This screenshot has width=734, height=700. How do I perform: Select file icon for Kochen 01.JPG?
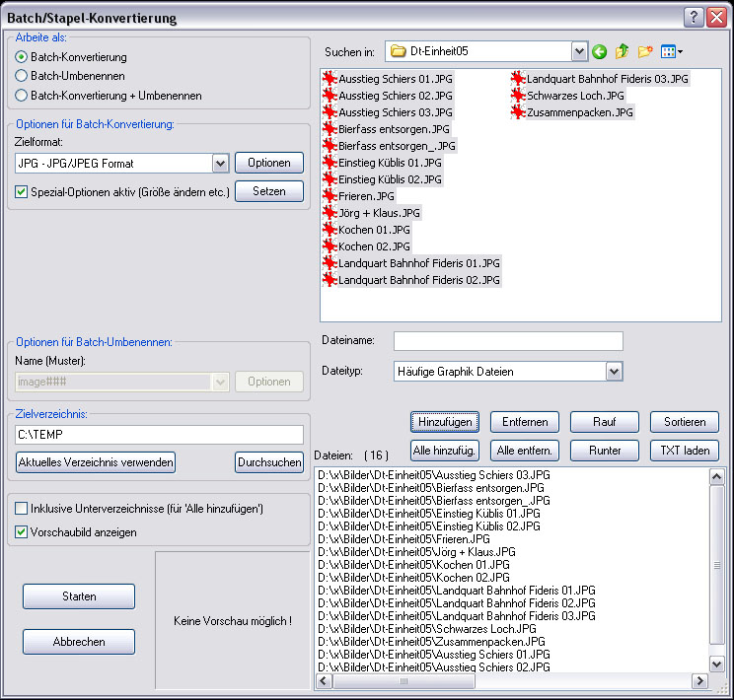point(330,230)
